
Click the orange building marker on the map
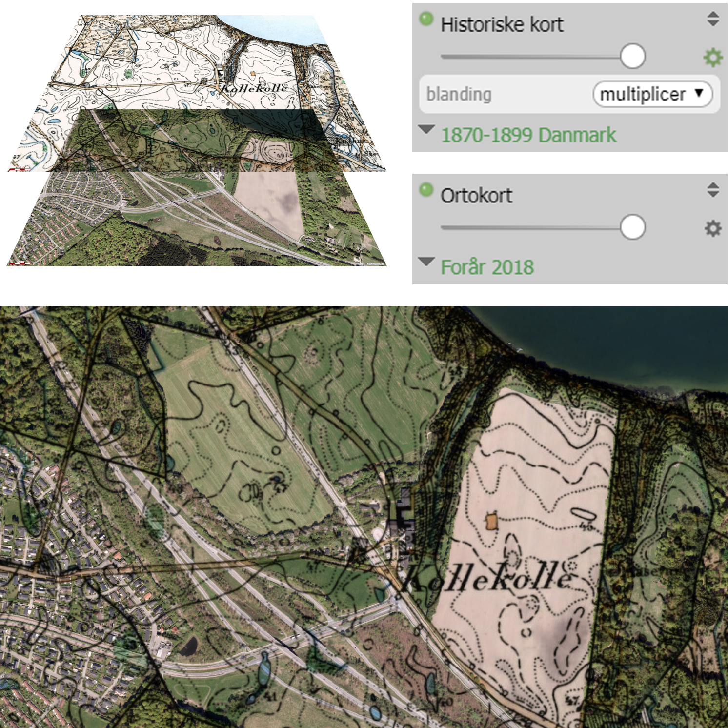(x=491, y=522)
